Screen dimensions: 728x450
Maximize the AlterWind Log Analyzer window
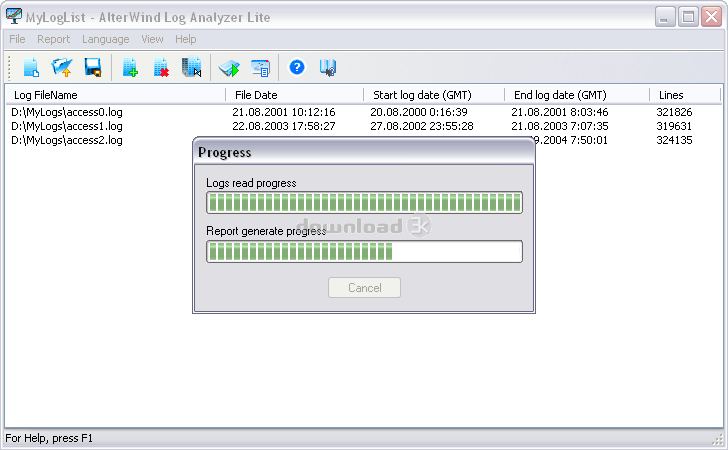pos(688,17)
